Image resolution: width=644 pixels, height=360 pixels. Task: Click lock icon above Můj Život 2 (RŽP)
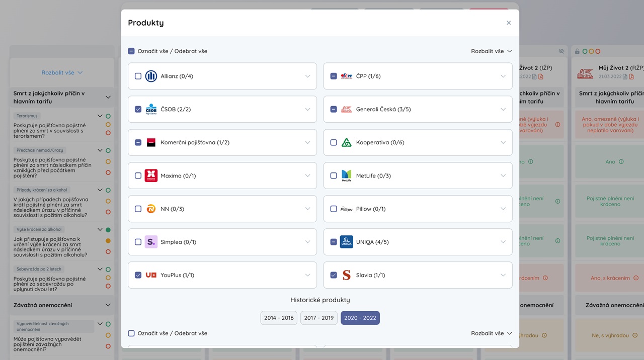pos(577,51)
